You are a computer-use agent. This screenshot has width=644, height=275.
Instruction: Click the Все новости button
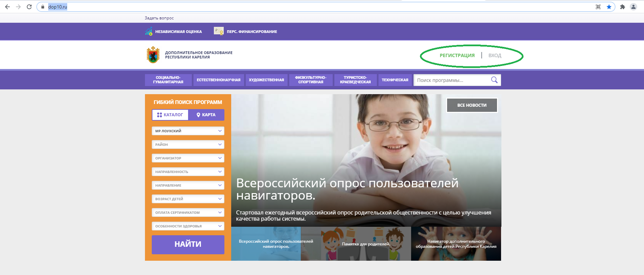click(x=472, y=105)
